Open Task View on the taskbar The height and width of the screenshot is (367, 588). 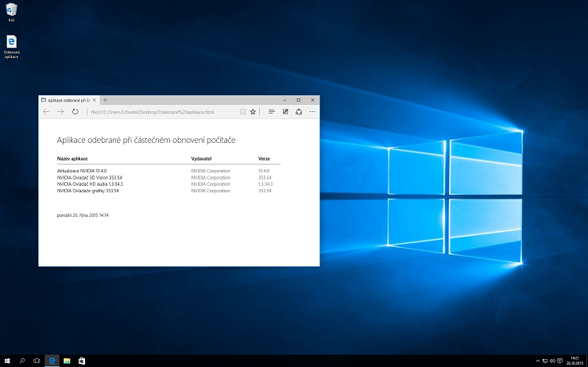pos(37,361)
